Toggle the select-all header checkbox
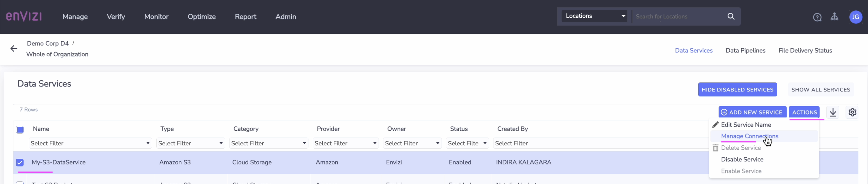 (20, 129)
